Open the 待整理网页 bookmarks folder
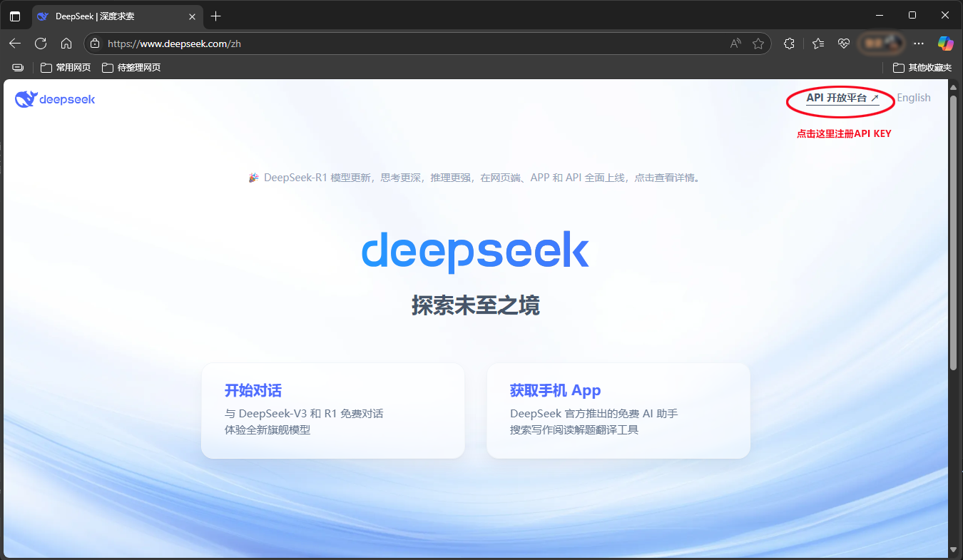 click(131, 68)
